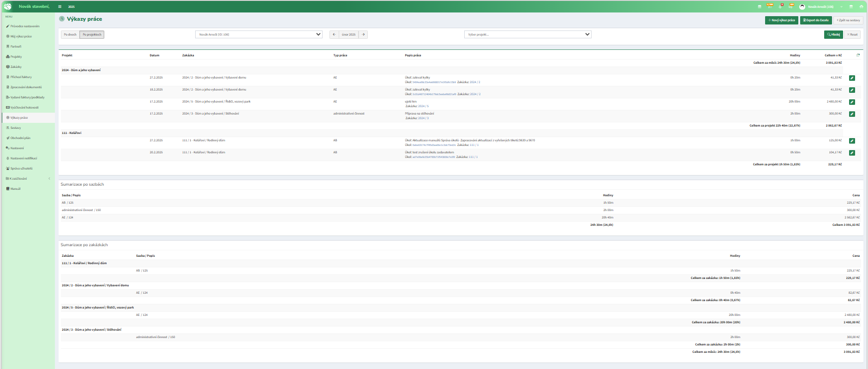Edit the 18.2.2025 Vybavení domu entry
Viewport: 868px width, 369px height.
click(852, 90)
